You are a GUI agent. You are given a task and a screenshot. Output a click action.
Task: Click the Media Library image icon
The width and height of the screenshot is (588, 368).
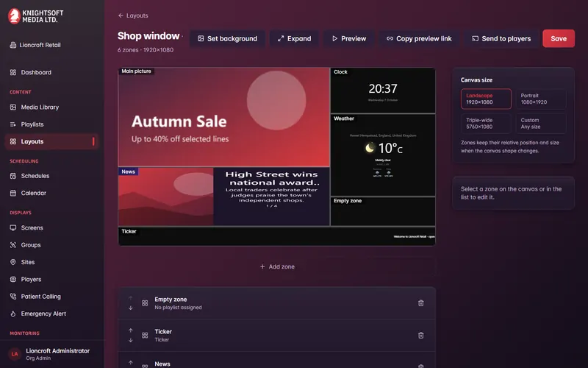pyautogui.click(x=13, y=107)
